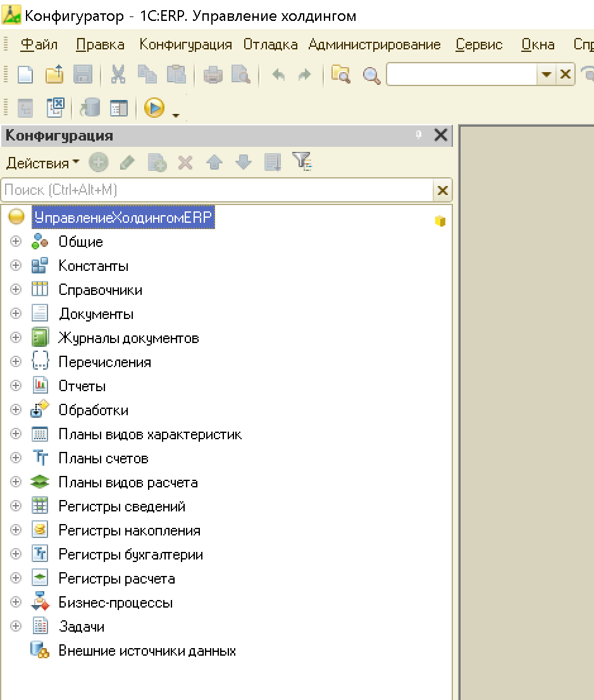Image resolution: width=594 pixels, height=700 pixels.
Task: Expand the Общие branch
Action: [16, 242]
